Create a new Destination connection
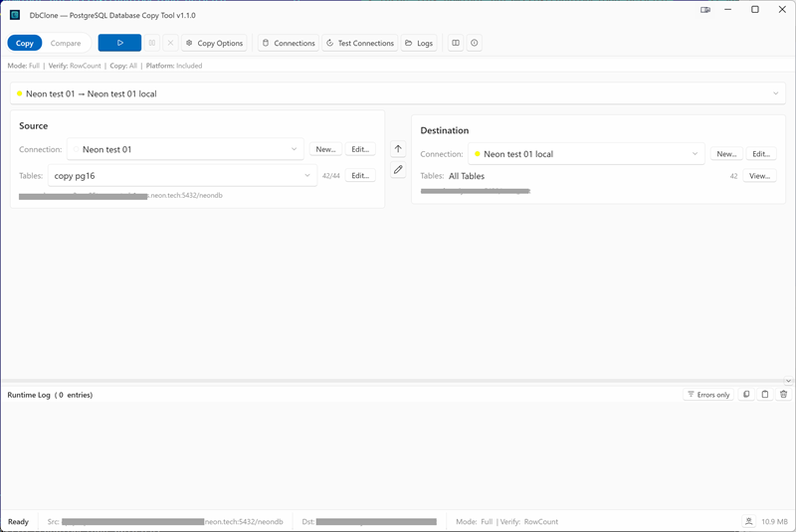This screenshot has width=796, height=532. click(x=727, y=154)
